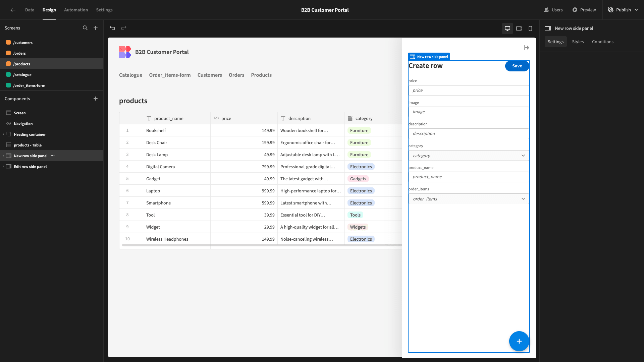
Task: Expand the Edit row side panel component
Action: click(x=3, y=167)
